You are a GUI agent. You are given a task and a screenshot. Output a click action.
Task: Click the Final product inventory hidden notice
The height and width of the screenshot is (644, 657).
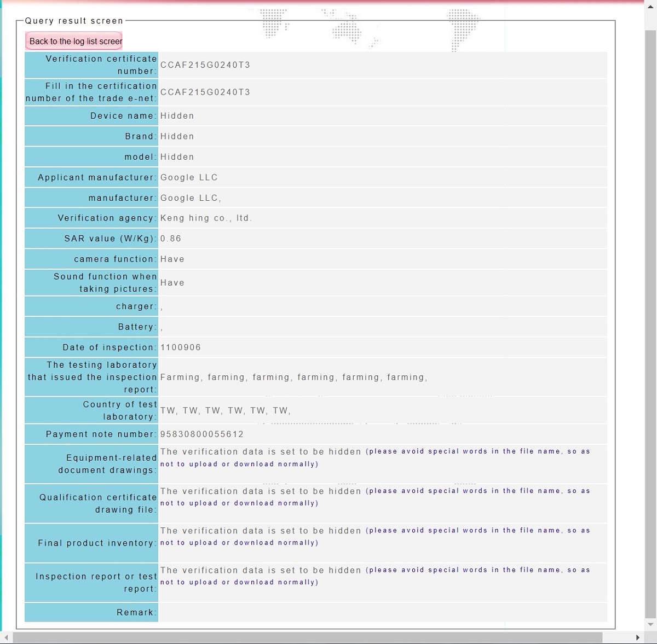[375, 537]
